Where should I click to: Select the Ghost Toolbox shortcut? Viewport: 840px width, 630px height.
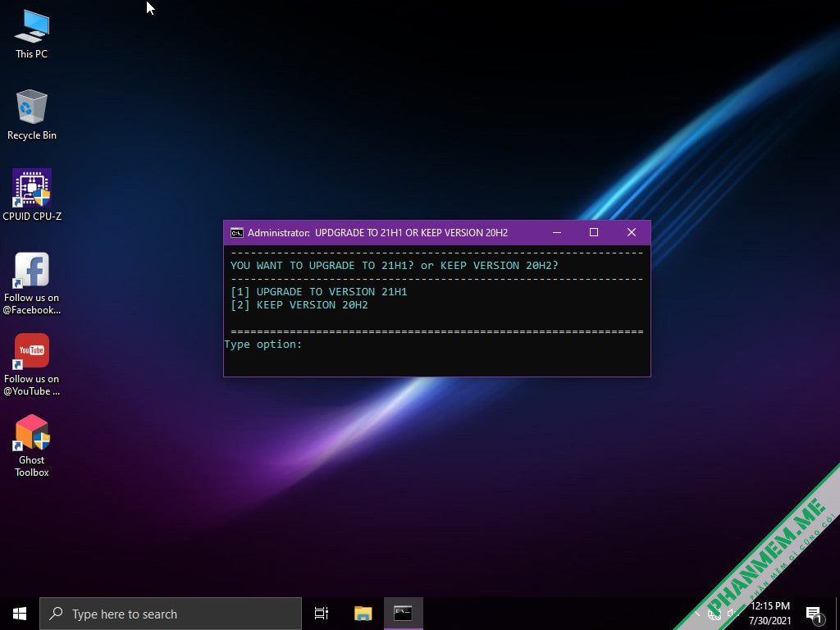32,445
